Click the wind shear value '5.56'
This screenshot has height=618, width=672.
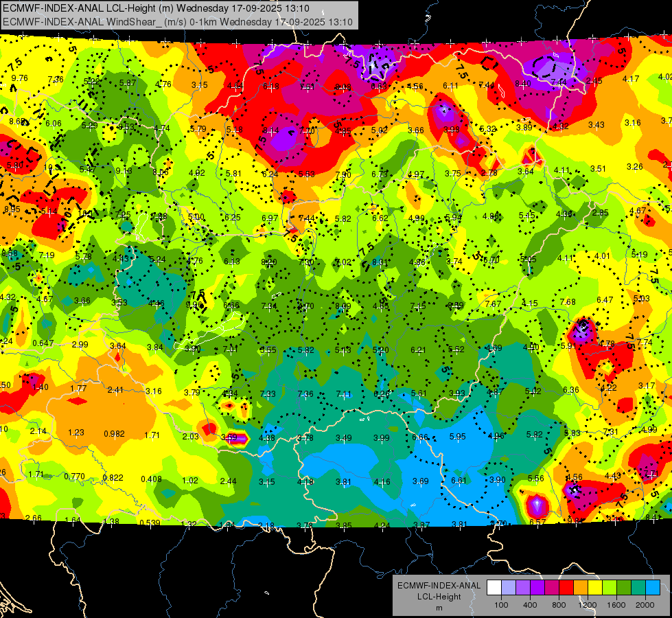(x=535, y=478)
